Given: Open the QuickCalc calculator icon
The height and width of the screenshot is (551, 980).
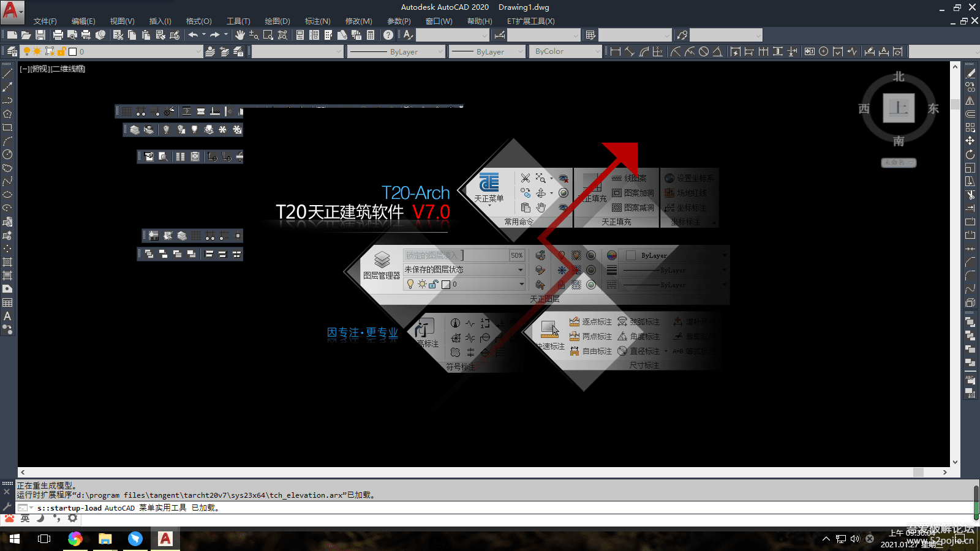Looking at the screenshot, I should (371, 35).
